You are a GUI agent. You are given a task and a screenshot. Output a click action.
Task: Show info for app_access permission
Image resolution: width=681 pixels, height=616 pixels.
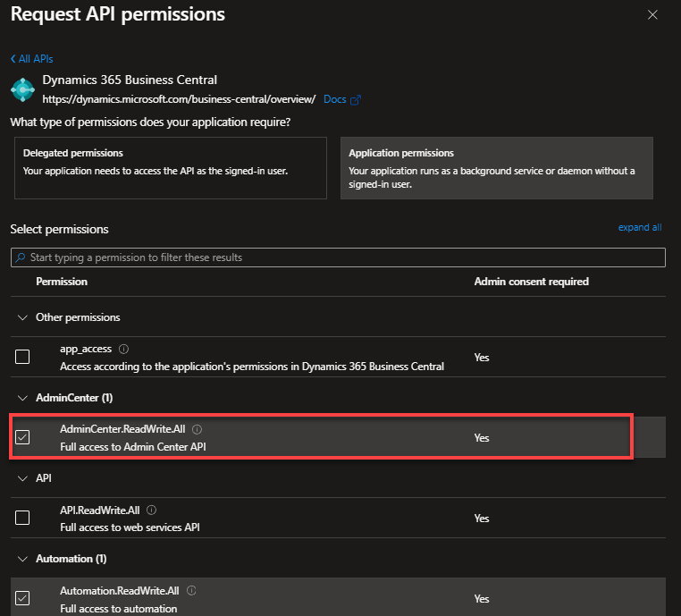click(124, 349)
